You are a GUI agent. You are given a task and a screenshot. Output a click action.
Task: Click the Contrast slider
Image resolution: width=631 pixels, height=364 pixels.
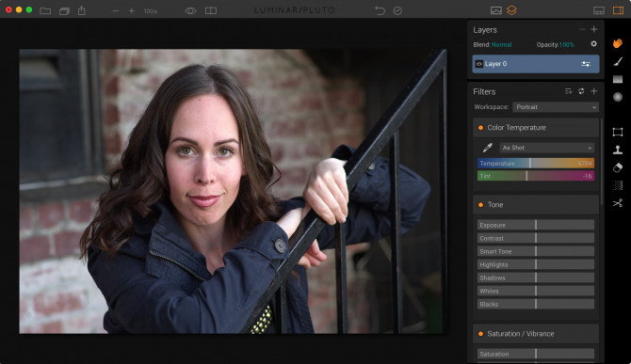tap(536, 238)
